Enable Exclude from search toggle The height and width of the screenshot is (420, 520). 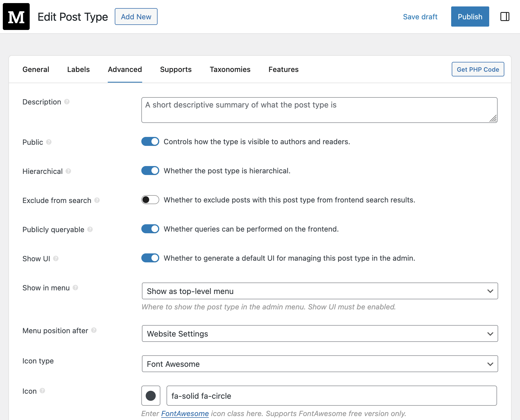coord(150,200)
